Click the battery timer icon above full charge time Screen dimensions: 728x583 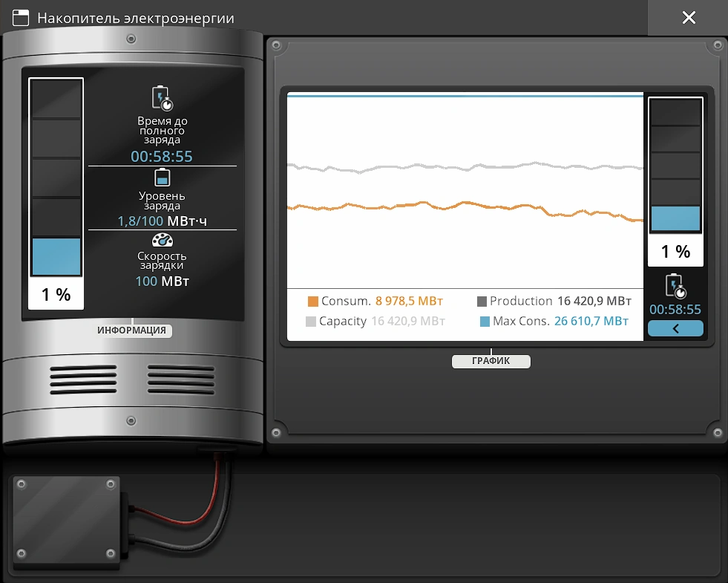coord(162,98)
